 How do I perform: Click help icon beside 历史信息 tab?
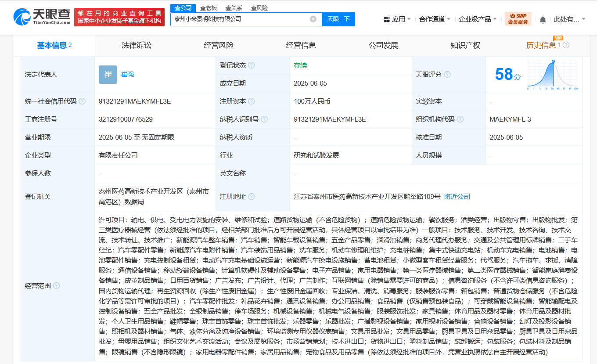click(x=566, y=45)
